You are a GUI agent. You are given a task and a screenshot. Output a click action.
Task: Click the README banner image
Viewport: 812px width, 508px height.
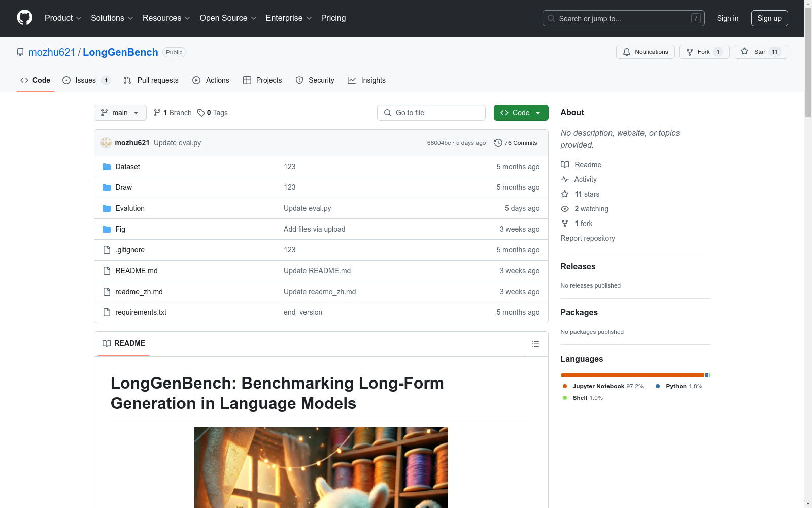(x=321, y=467)
